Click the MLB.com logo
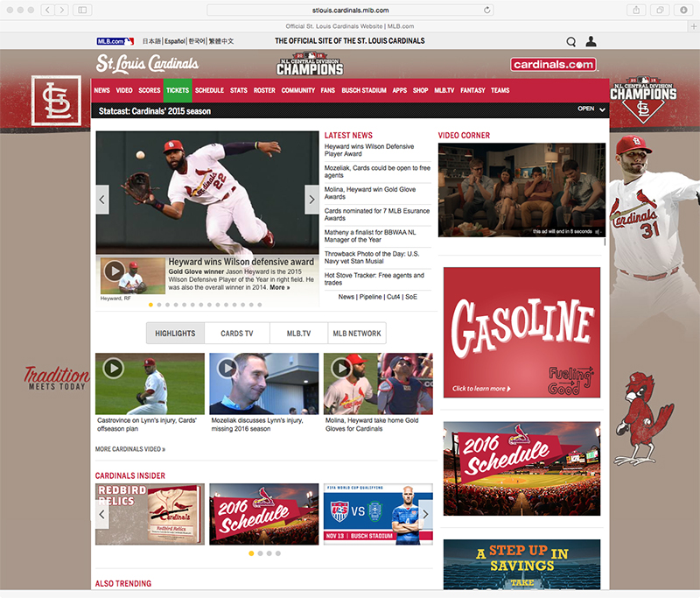 point(115,41)
